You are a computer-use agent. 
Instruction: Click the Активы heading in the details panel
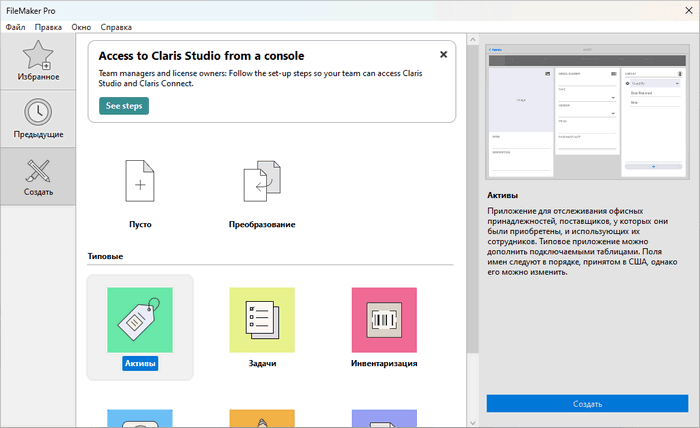[x=503, y=195]
